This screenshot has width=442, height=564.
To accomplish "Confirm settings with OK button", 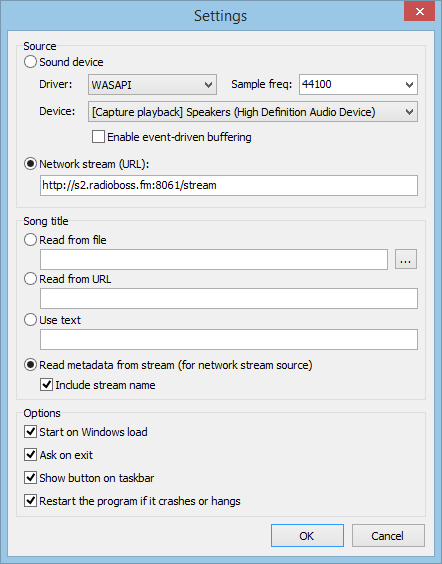I will pyautogui.click(x=307, y=536).
